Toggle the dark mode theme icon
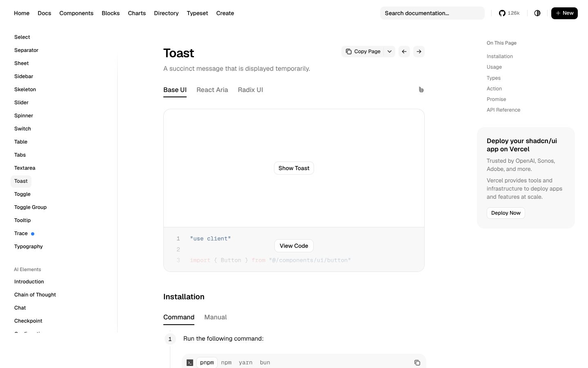 537,13
